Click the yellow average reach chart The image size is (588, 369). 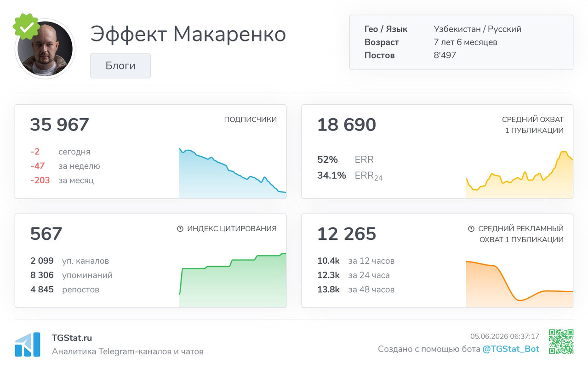click(x=519, y=175)
